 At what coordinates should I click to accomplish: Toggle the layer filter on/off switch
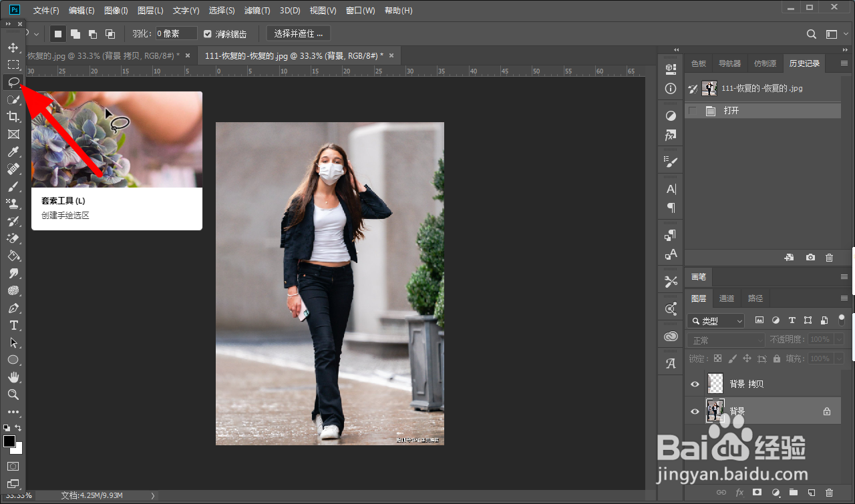842,320
